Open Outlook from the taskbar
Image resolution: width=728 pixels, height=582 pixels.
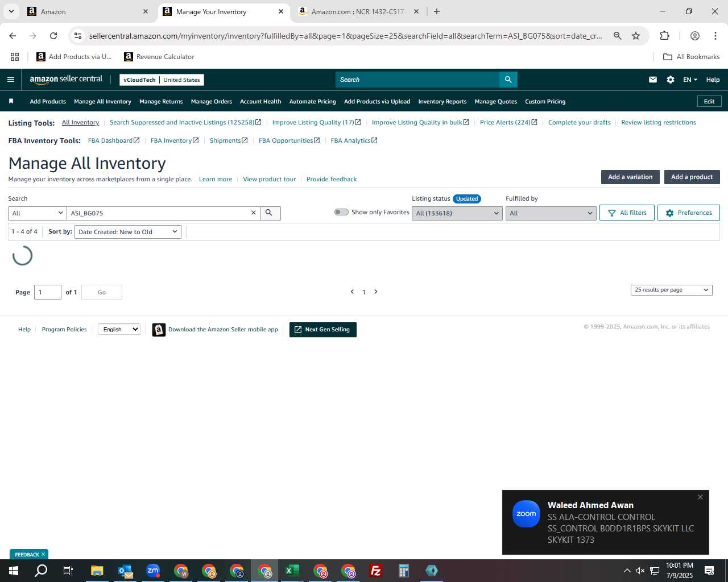pyautogui.click(x=125, y=571)
